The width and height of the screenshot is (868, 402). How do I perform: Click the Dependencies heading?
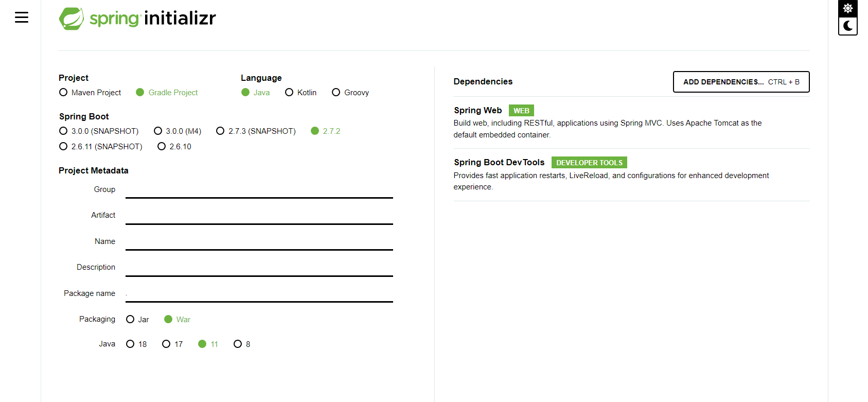(x=483, y=82)
